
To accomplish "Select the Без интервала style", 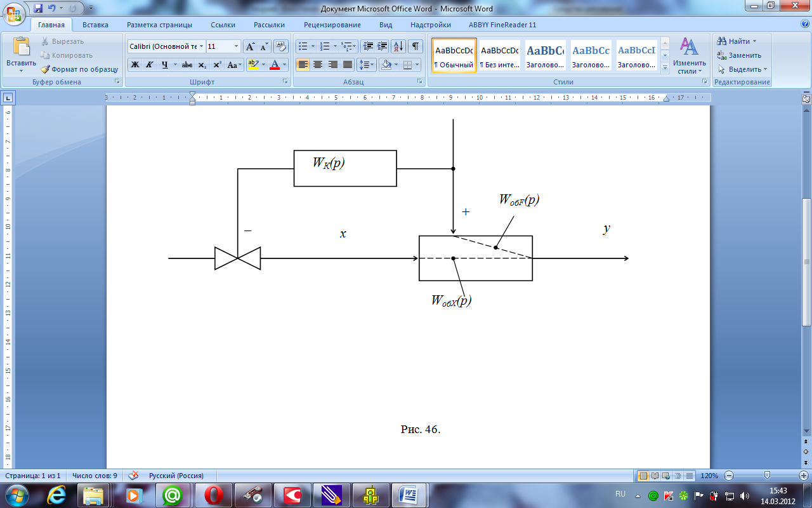I will (499, 55).
